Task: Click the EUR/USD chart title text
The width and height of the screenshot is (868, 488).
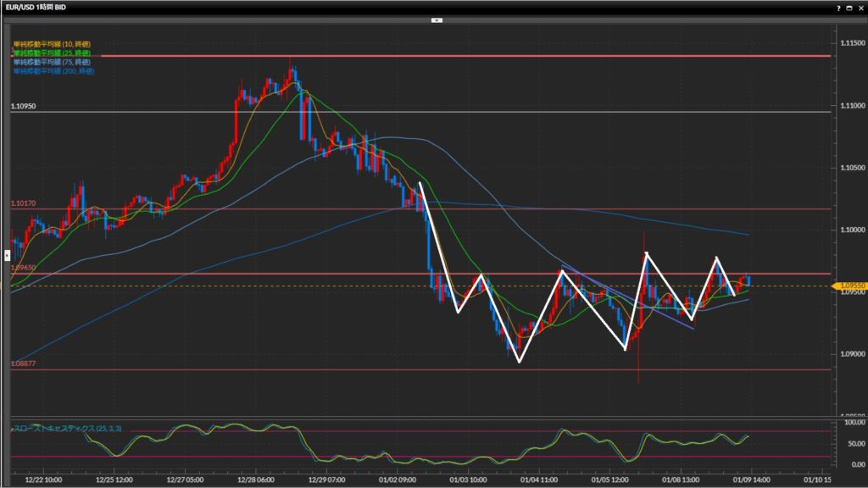Action: pos(34,7)
